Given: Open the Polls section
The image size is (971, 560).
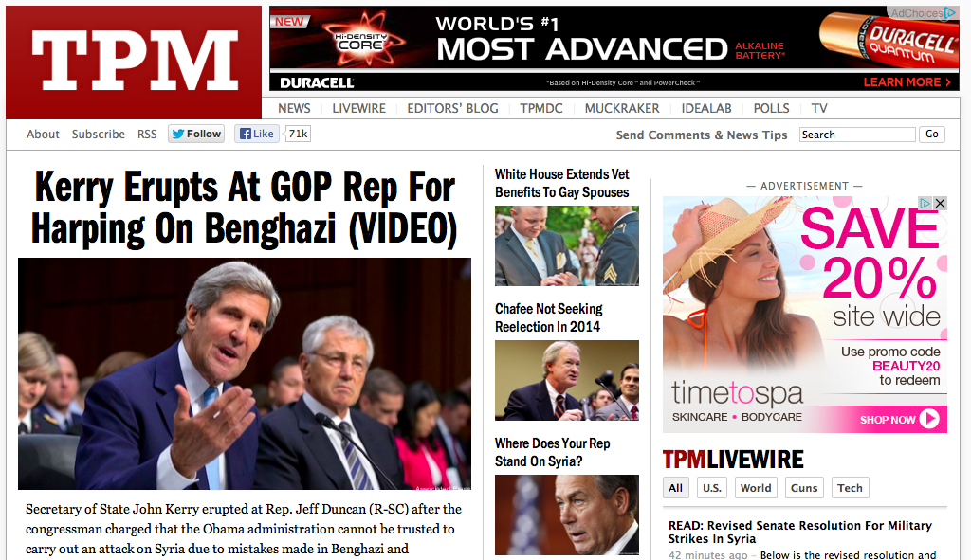Looking at the screenshot, I should (772, 108).
